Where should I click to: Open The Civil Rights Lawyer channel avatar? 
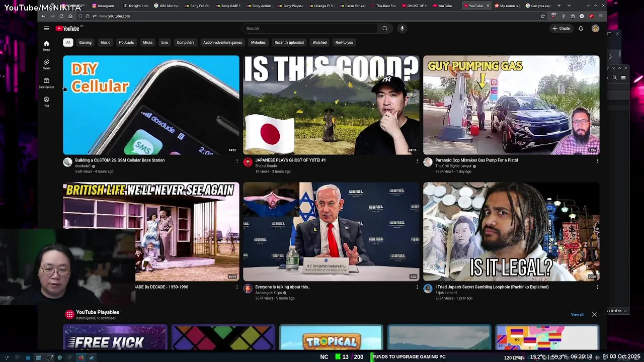pos(428,162)
